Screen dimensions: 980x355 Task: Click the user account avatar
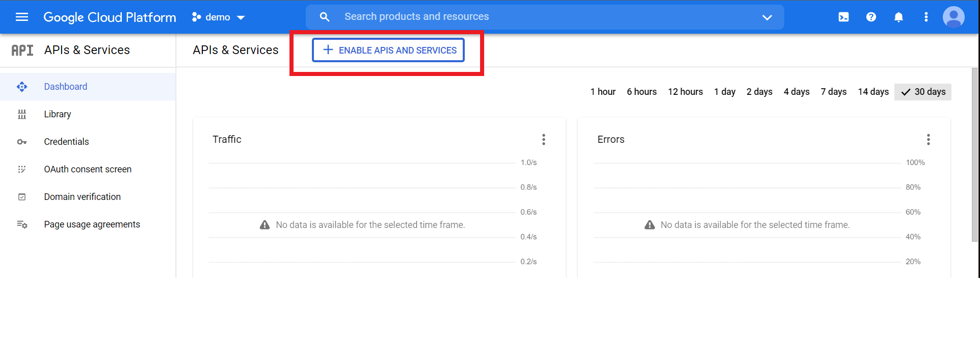click(953, 17)
